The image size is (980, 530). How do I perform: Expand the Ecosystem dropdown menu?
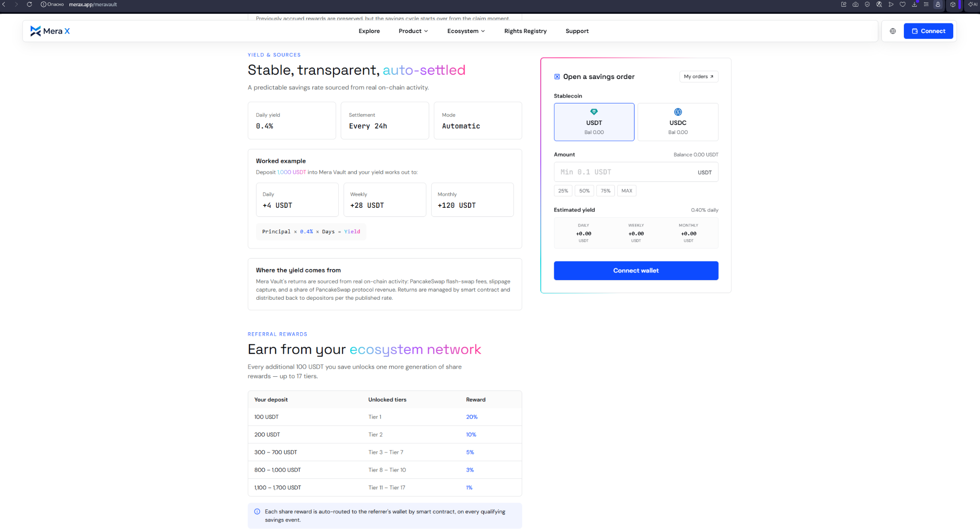(466, 31)
